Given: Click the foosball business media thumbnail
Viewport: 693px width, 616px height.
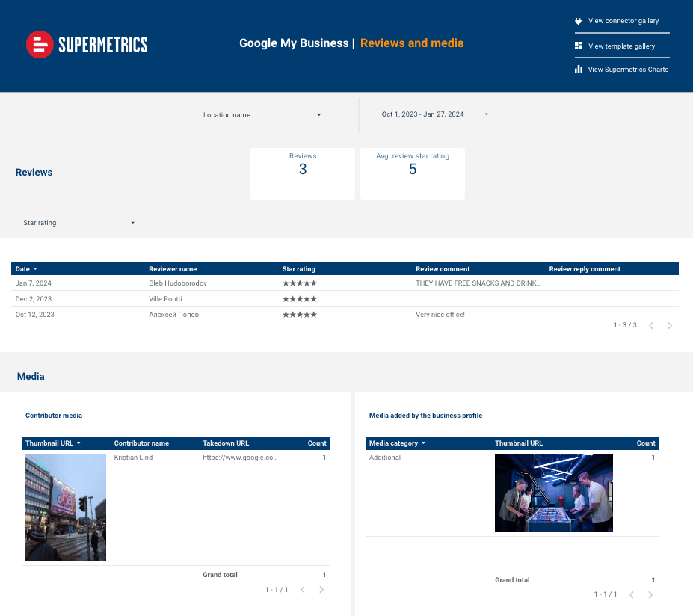Looking at the screenshot, I should click(x=553, y=493).
